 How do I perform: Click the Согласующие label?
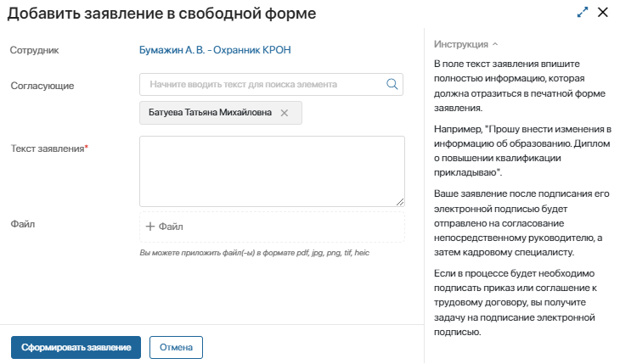(42, 86)
